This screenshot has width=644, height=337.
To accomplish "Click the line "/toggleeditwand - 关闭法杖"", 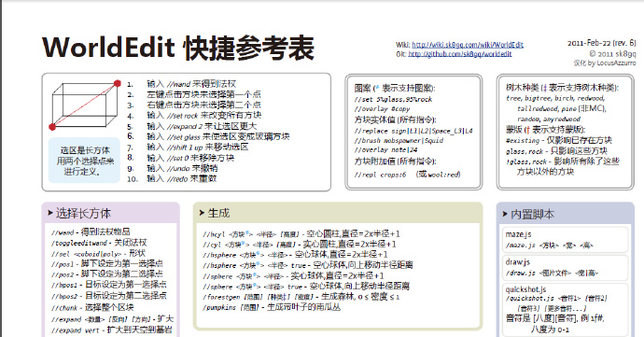I will pyautogui.click(x=99, y=243).
